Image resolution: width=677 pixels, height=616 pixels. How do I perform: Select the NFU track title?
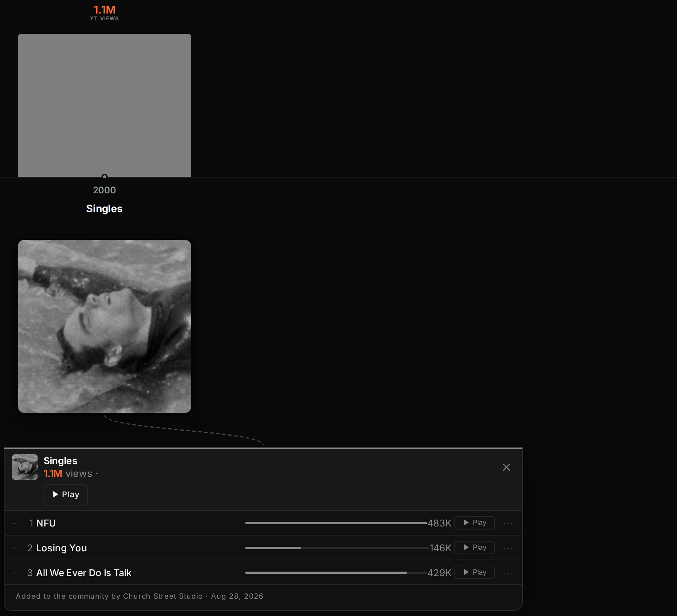click(46, 523)
